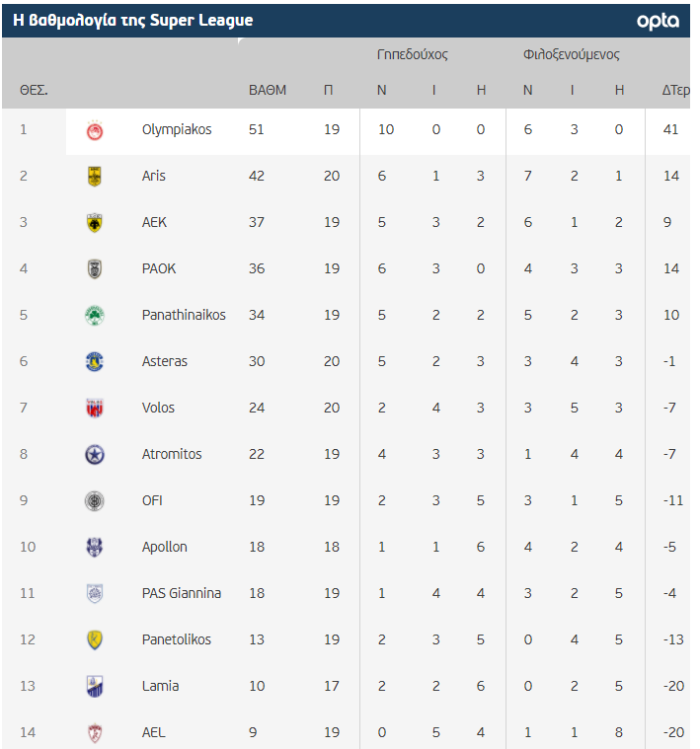Click the PAOK team badge
The width and height of the screenshot is (700, 749).
point(95,269)
